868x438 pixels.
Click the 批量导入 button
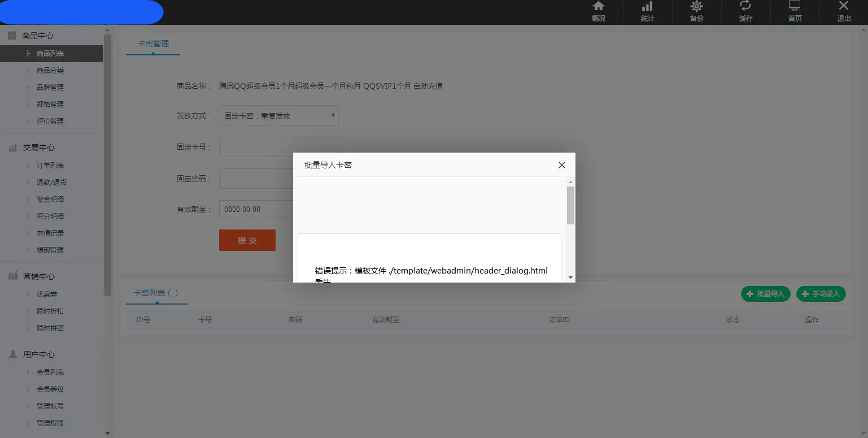pyautogui.click(x=765, y=294)
